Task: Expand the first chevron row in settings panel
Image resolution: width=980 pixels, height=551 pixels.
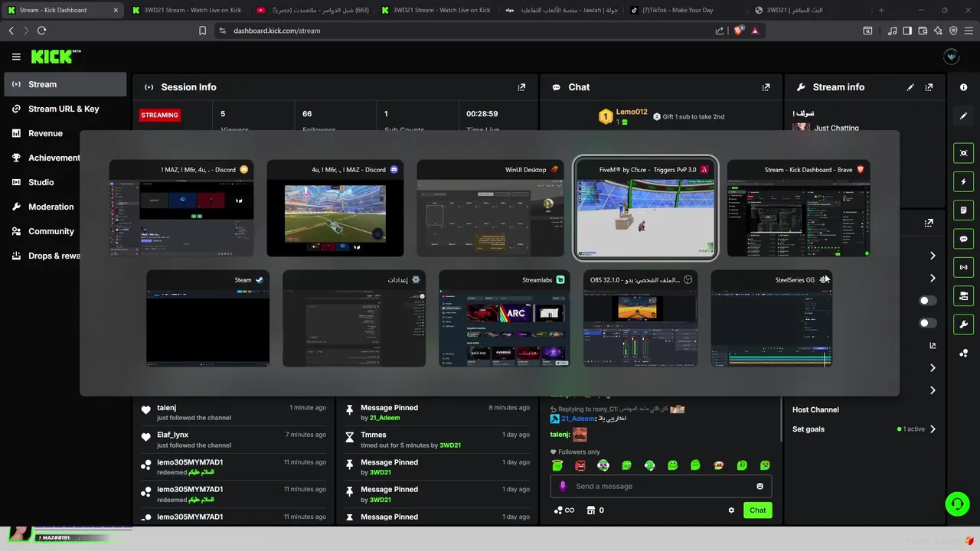Action: click(x=933, y=256)
